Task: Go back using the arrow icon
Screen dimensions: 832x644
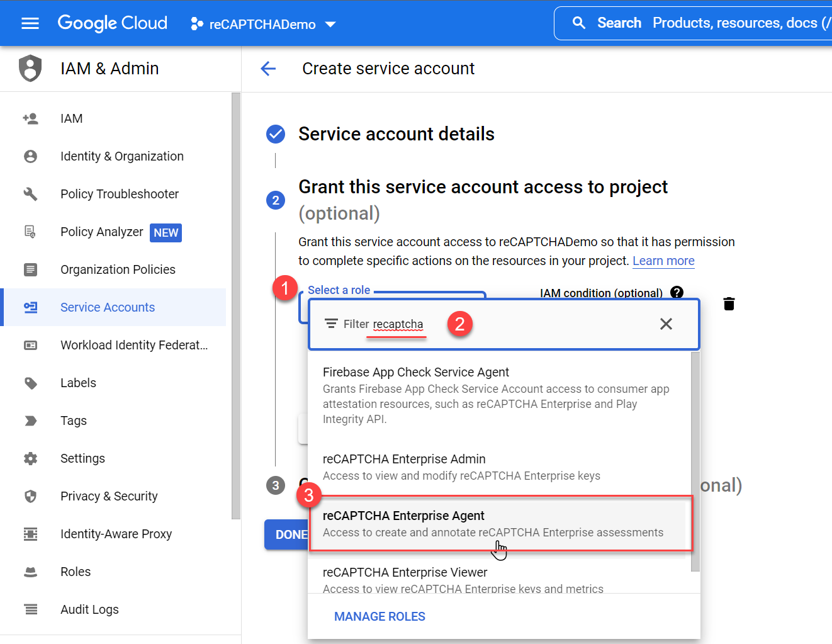Action: (x=268, y=68)
